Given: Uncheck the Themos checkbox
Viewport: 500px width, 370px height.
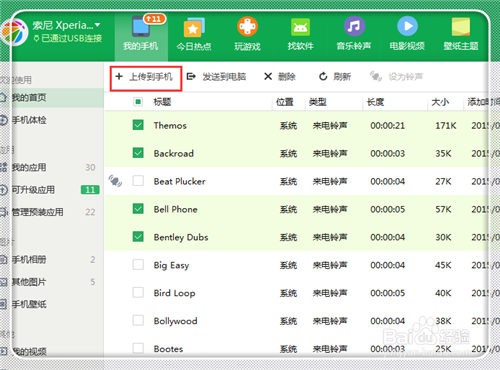Looking at the screenshot, I should 138,125.
